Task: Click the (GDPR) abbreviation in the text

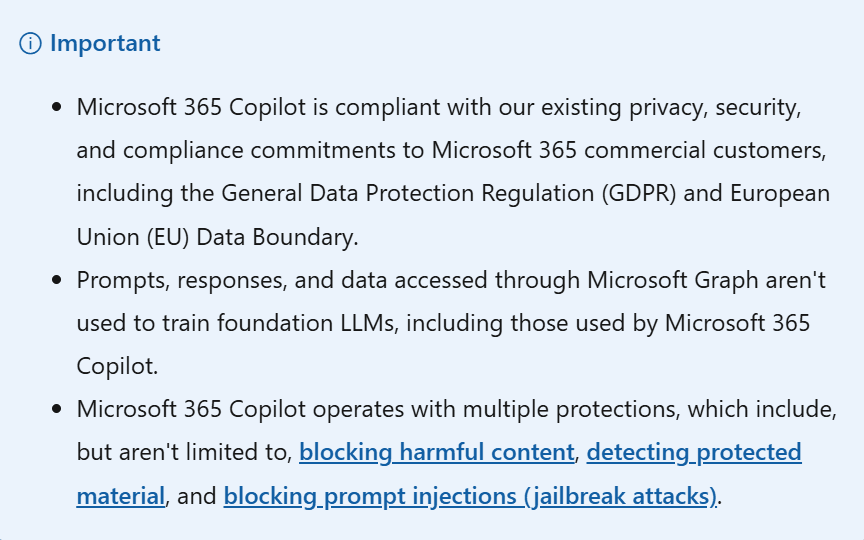Action: tap(639, 193)
